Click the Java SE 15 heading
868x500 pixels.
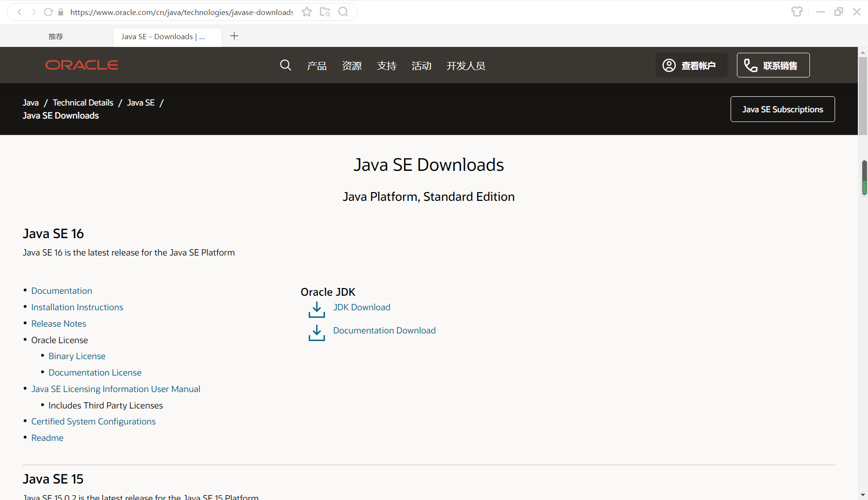coord(53,479)
